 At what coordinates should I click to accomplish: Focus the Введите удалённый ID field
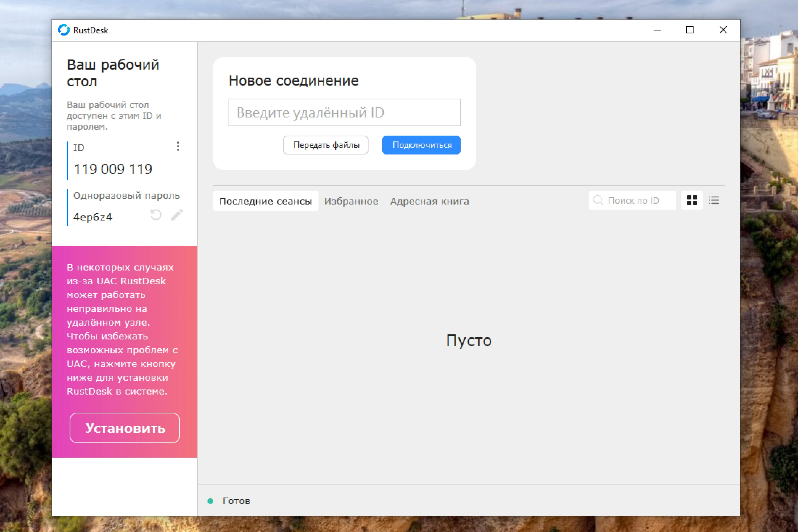click(345, 112)
